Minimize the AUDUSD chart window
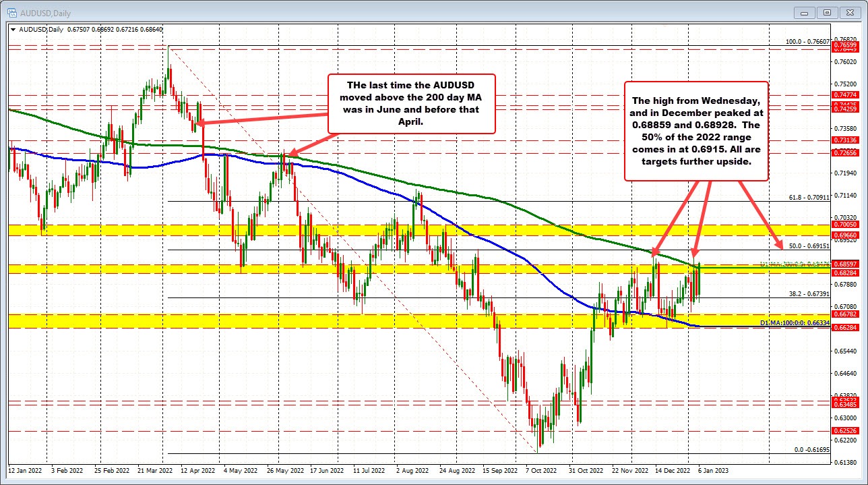 [805, 12]
